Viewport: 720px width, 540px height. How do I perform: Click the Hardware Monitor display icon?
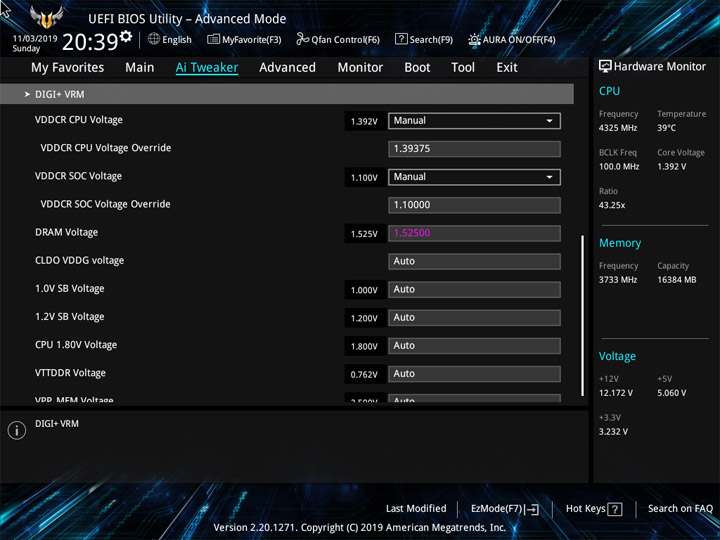(605, 67)
